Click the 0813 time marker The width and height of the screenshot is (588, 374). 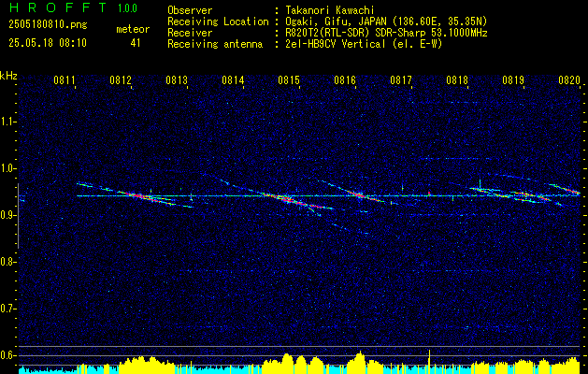(x=177, y=79)
